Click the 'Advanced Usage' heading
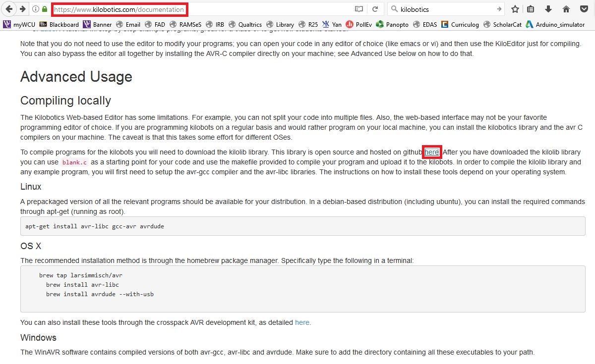 click(76, 77)
